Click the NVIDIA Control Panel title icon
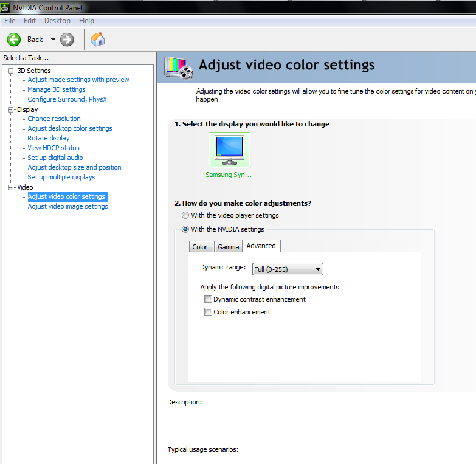The image size is (476, 464). pos(4,7)
